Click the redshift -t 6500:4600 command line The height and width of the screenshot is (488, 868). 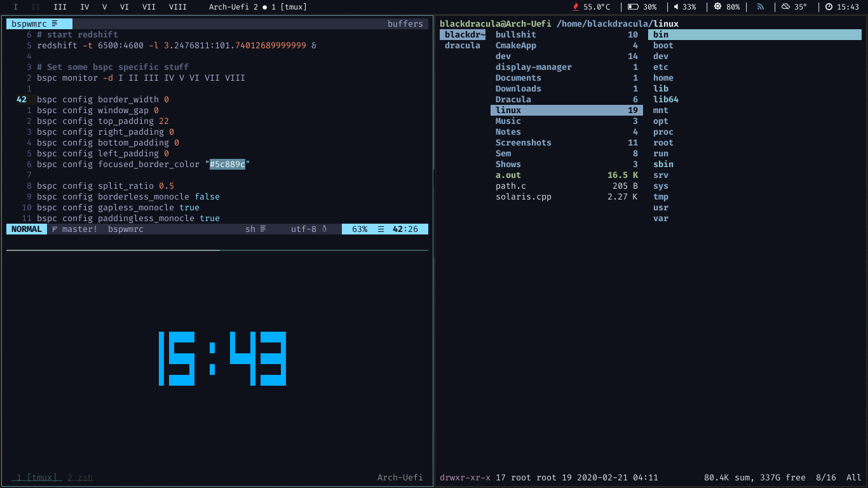177,45
